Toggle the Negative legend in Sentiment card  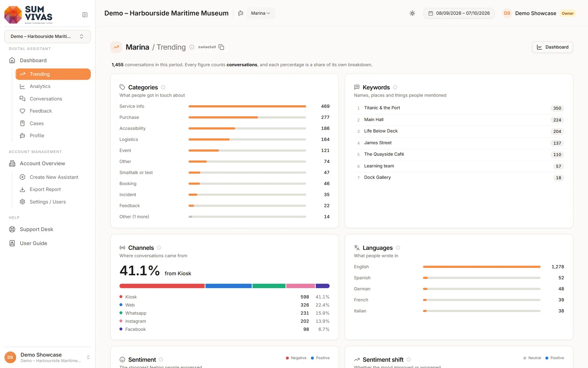(296, 358)
